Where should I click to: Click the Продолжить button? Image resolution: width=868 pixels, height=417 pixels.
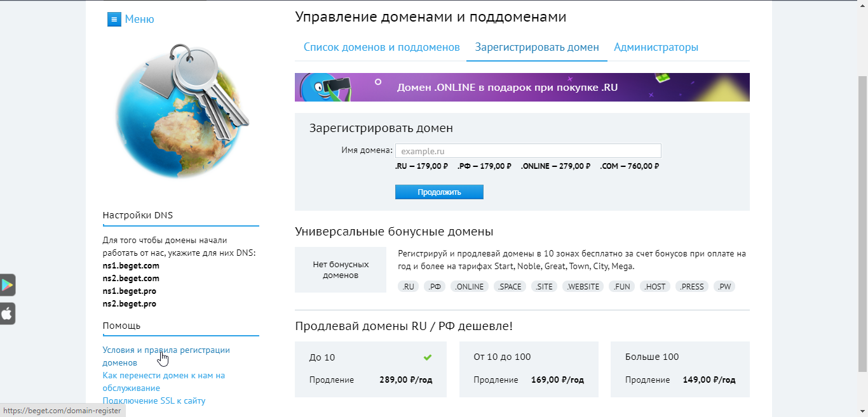click(439, 192)
